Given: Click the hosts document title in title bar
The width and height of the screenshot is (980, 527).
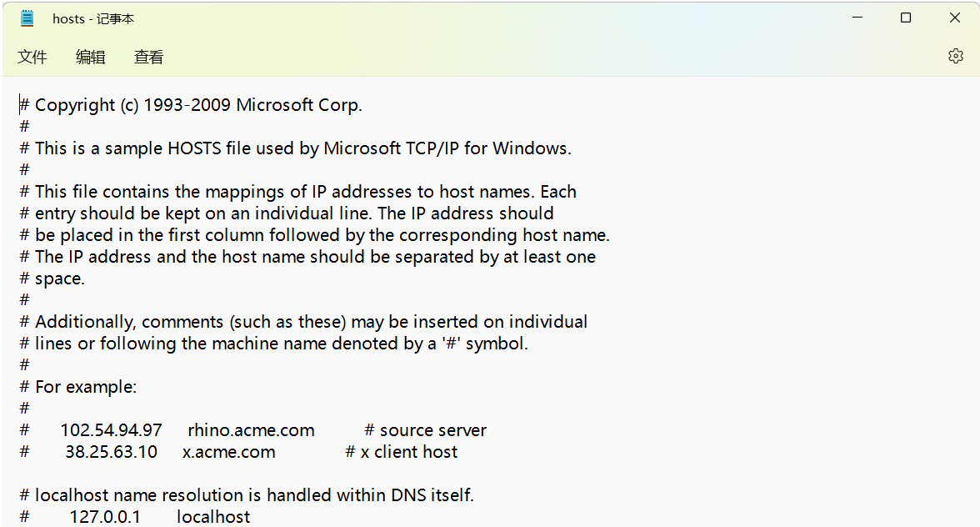Looking at the screenshot, I should click(92, 18).
